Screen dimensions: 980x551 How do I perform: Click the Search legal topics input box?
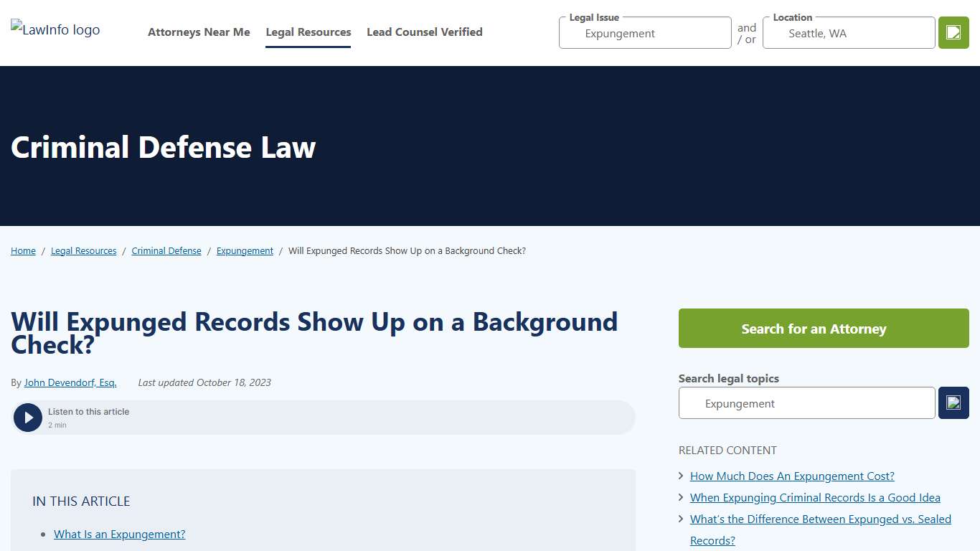[806, 402]
